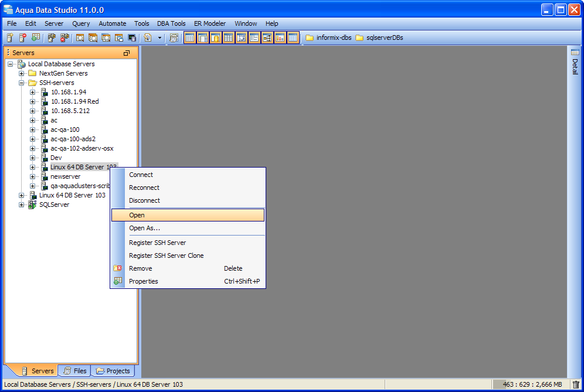Click the green-dot table properties toolbar icon
The height and width of the screenshot is (392, 584).
click(36, 38)
